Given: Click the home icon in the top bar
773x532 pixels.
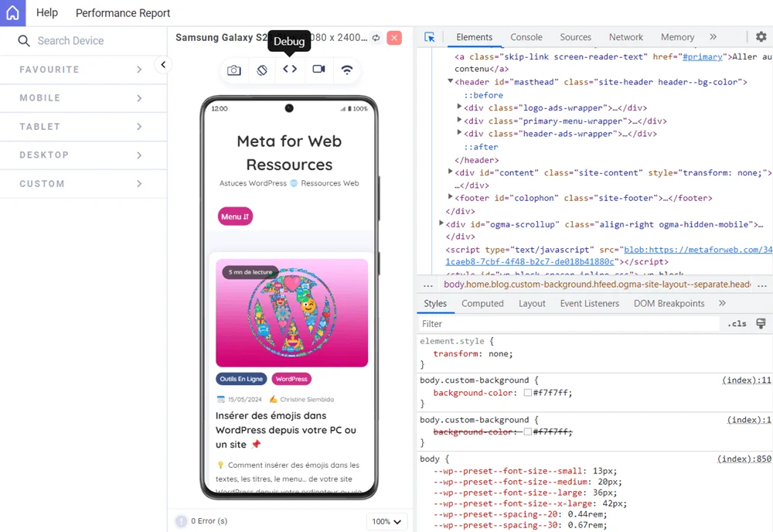Looking at the screenshot, I should [12, 12].
